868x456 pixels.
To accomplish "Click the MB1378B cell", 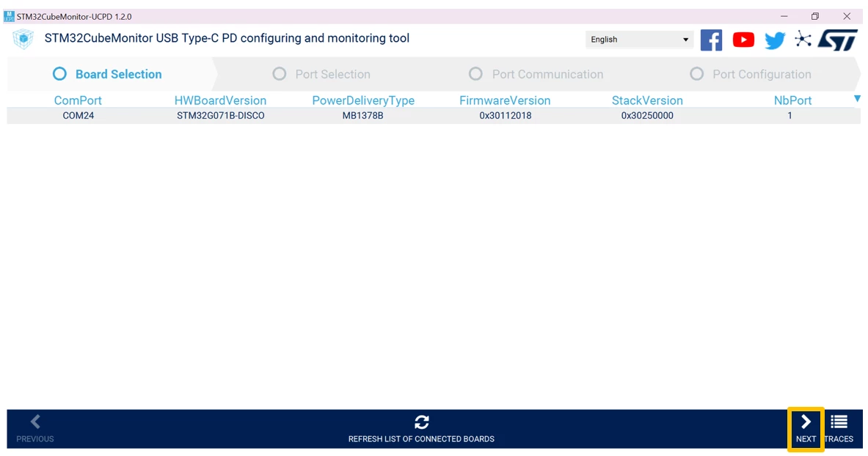I will click(362, 116).
